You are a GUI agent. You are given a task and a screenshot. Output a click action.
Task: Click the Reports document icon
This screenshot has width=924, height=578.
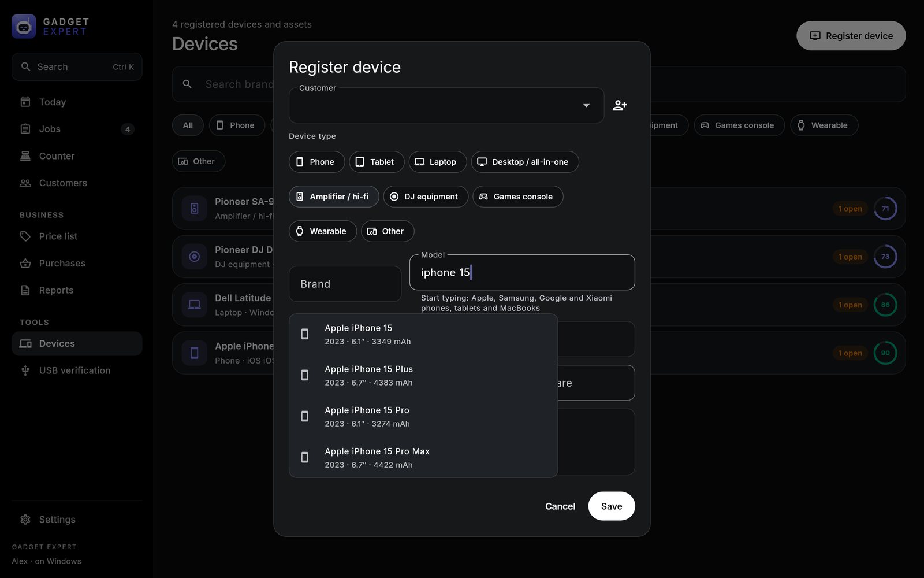(25, 290)
